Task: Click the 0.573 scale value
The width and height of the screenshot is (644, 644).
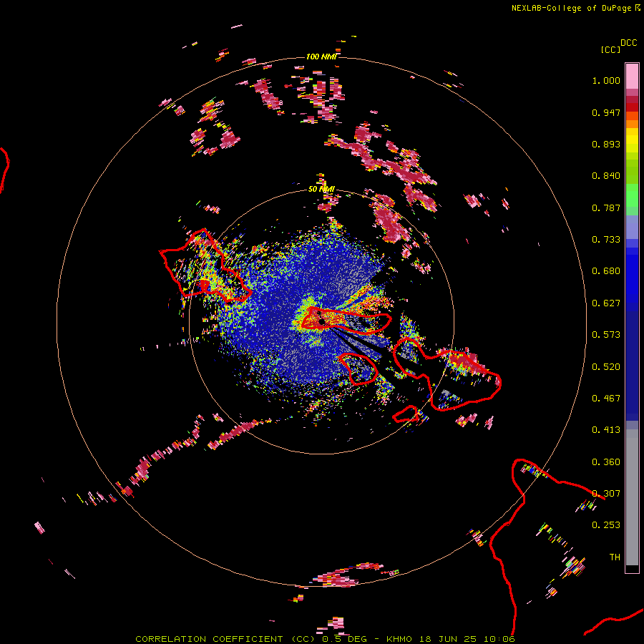Action: 606,335
